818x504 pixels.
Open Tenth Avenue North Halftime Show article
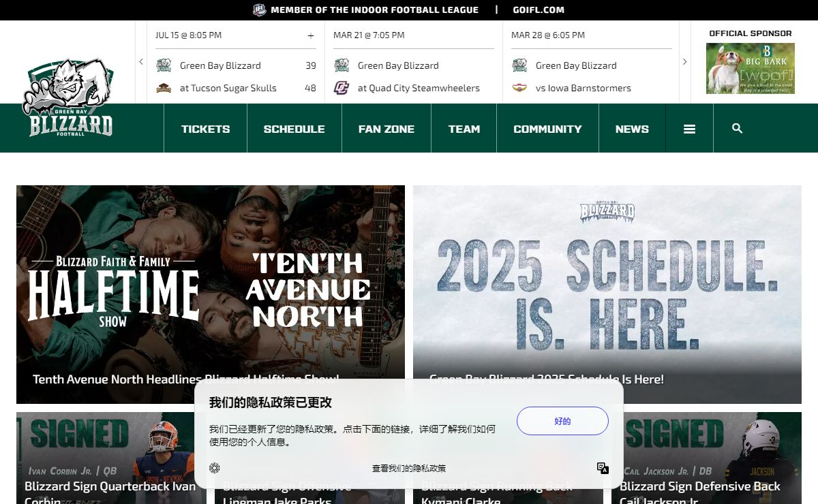tap(211, 294)
